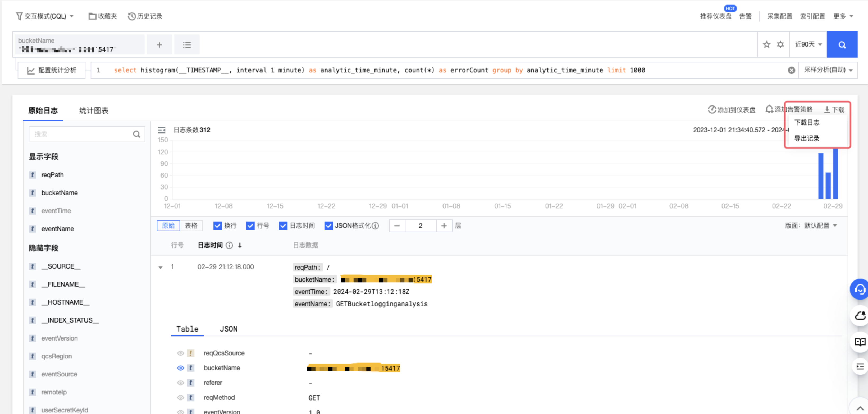This screenshot has height=414, width=868.
Task: Click the plus add filter button
Action: [159, 44]
